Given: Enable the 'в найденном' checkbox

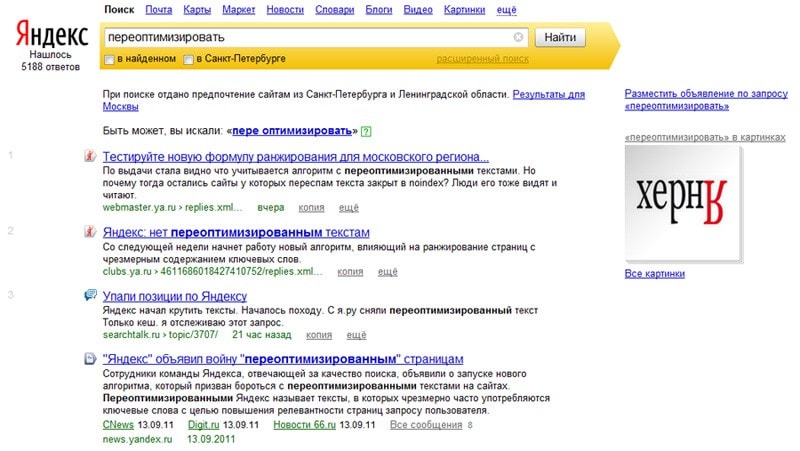Looking at the screenshot, I should [x=109, y=60].
